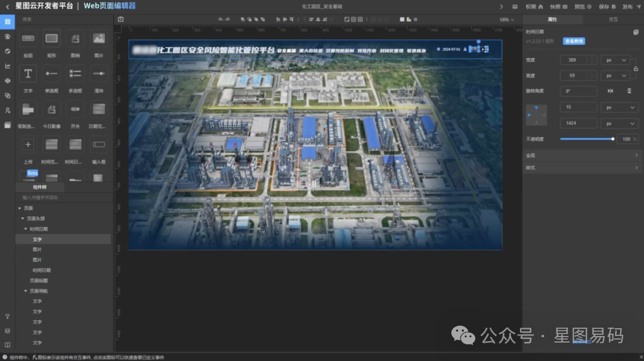The width and height of the screenshot is (644, 361).
Task: Select the 输入框 input box component
Action: click(x=98, y=144)
